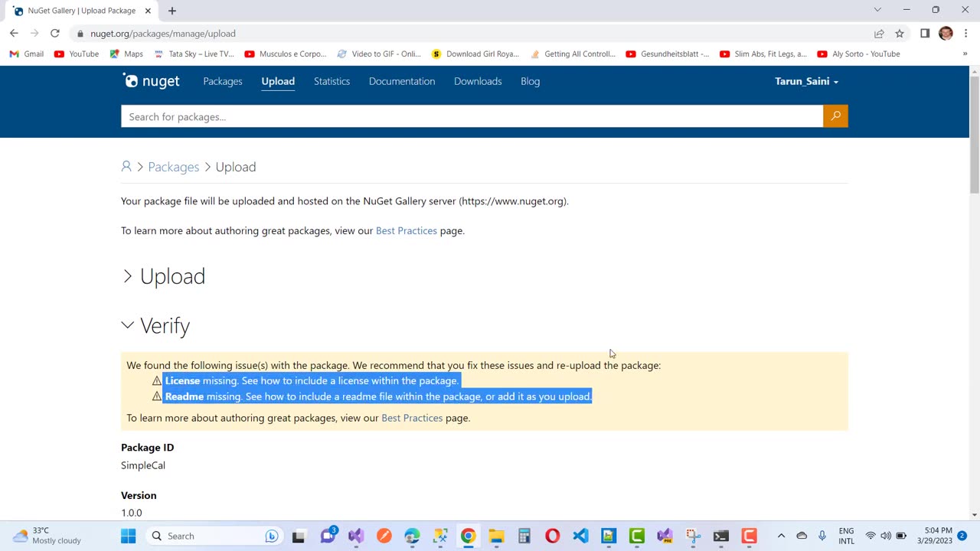Open Aly Sorto YouTube bookmark
The width and height of the screenshot is (980, 551).
pyautogui.click(x=859, y=54)
